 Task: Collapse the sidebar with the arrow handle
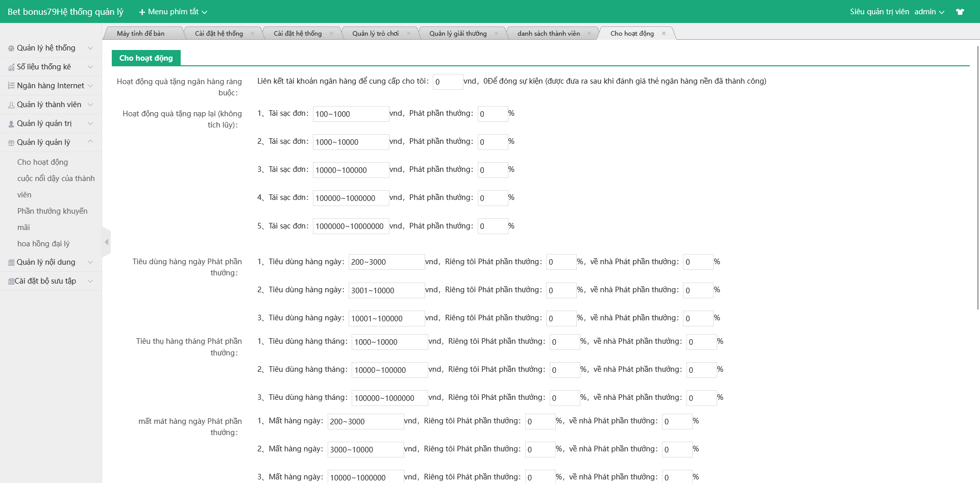coord(106,242)
